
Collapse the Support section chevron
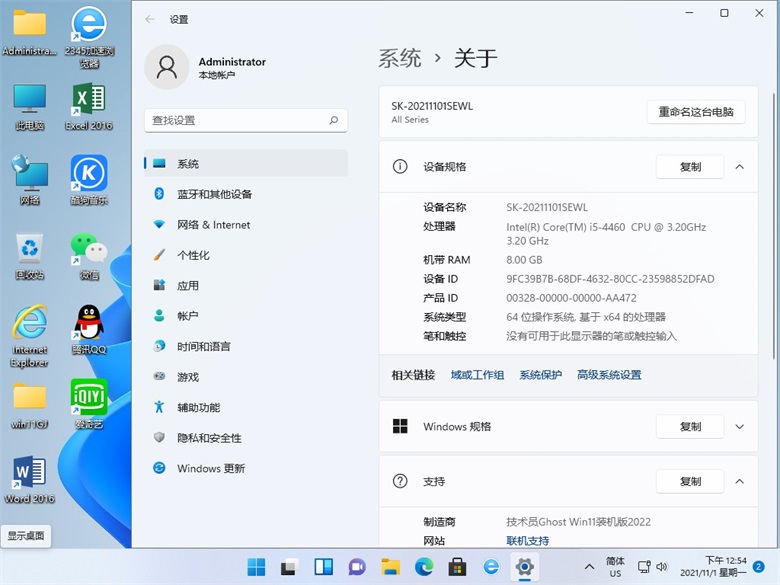coord(740,481)
